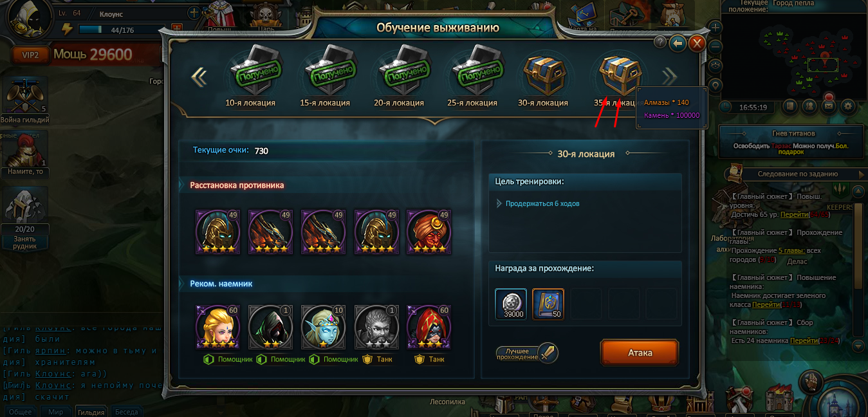
Task: Select the blue book reward item
Action: (548, 304)
